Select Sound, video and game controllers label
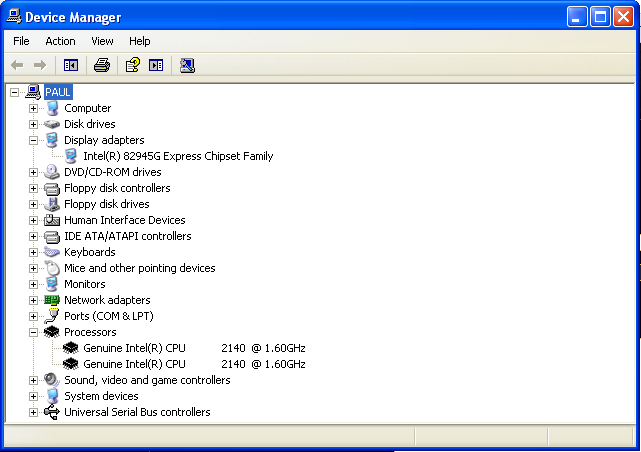The width and height of the screenshot is (641, 452). (x=147, y=380)
